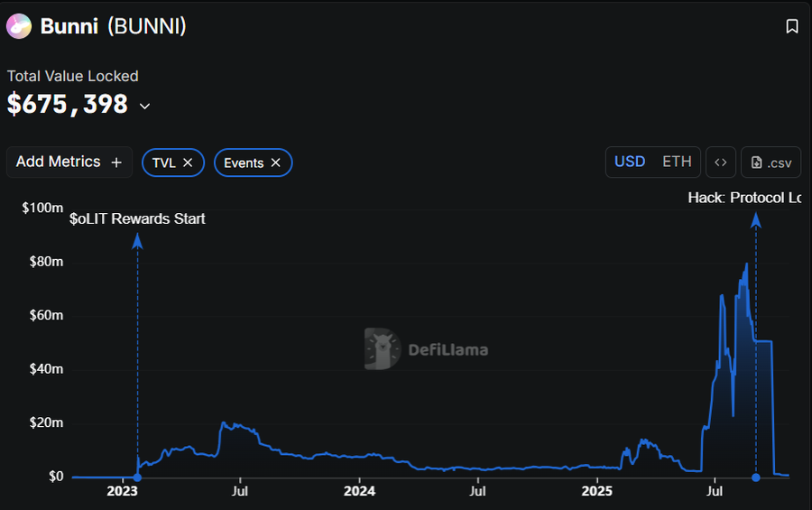
Task: Click the Bunni logo icon
Action: [19, 27]
